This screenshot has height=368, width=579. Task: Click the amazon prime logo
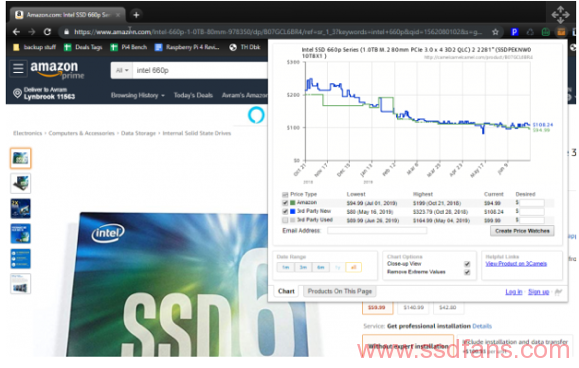point(57,70)
